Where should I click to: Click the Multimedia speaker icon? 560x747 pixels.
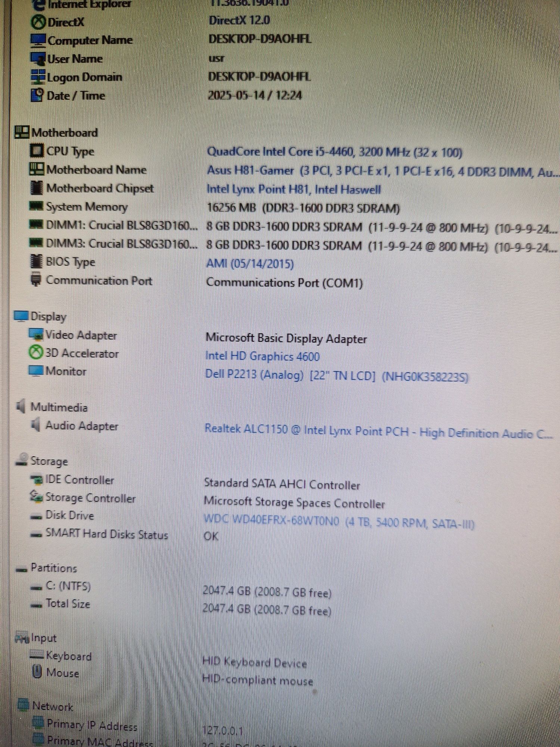(21, 406)
